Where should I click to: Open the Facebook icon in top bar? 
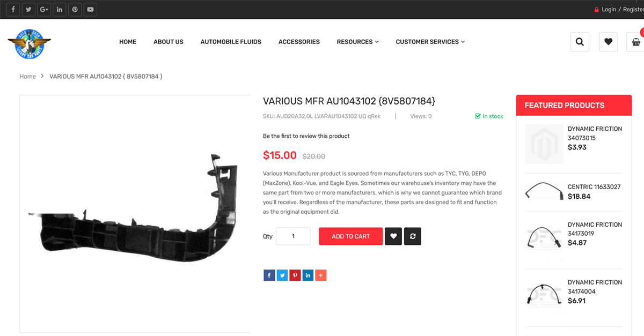pos(13,9)
